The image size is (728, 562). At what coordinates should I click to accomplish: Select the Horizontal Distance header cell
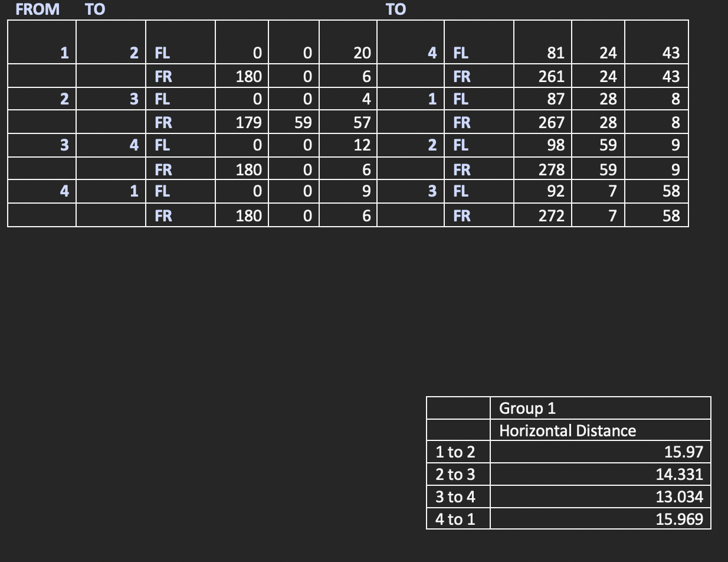click(567, 431)
